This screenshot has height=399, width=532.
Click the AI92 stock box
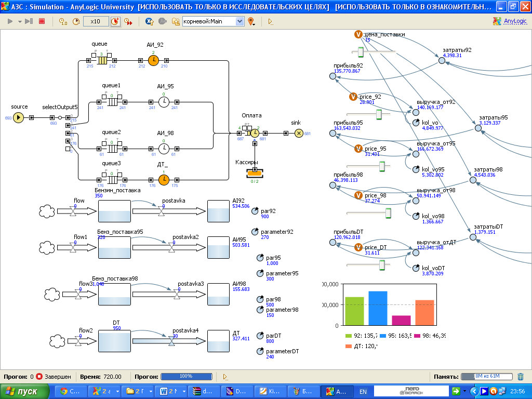coord(219,211)
